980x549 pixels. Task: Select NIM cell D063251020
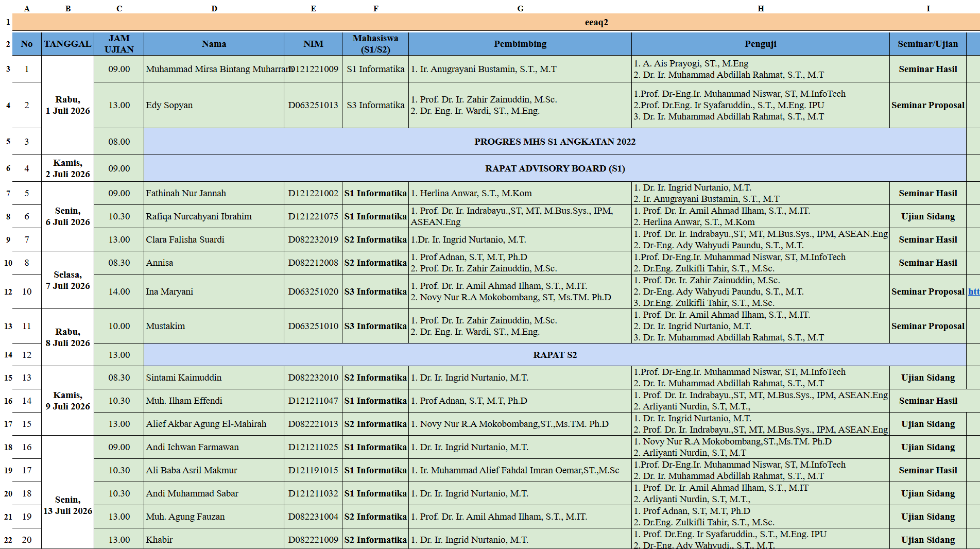[x=313, y=291]
